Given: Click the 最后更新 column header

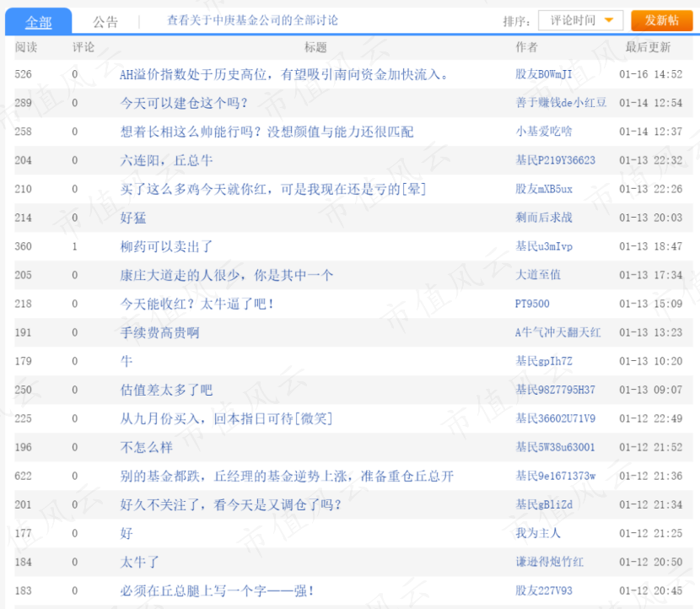Looking at the screenshot, I should pos(648,47).
